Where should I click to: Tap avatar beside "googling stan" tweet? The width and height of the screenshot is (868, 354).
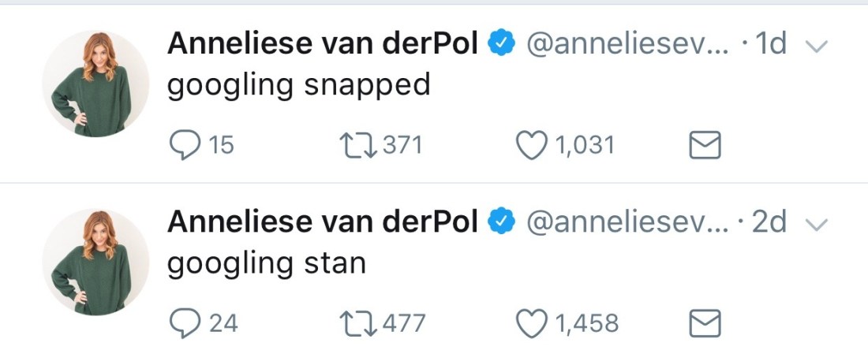coord(95,263)
